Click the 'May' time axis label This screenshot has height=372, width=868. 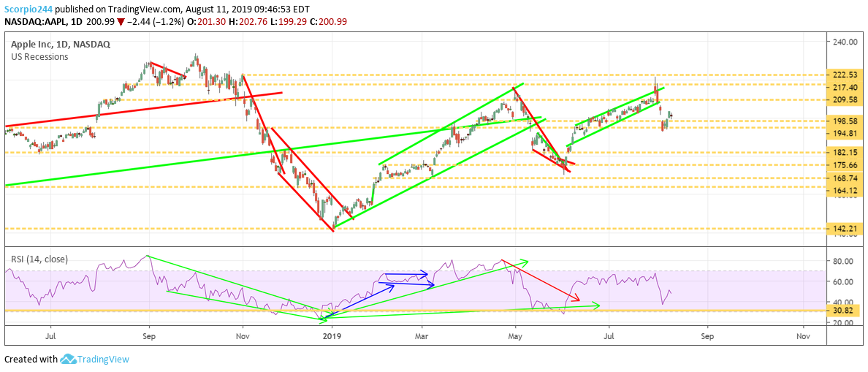(515, 335)
